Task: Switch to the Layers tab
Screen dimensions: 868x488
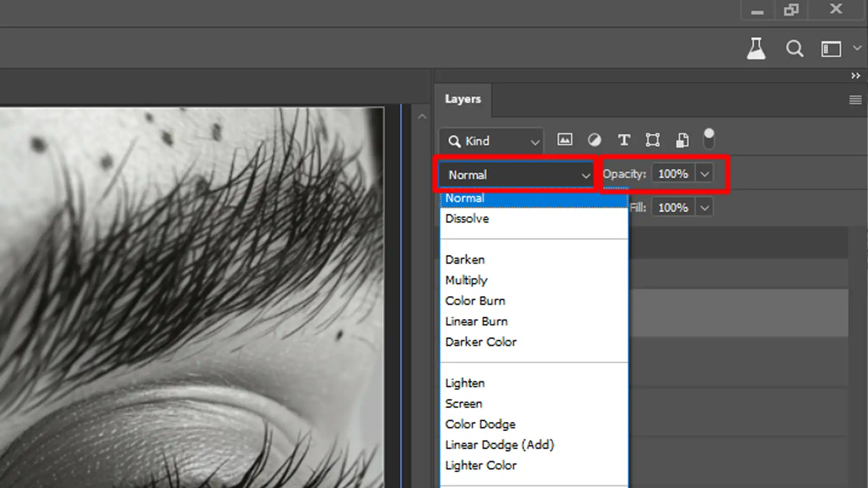Action: [462, 99]
